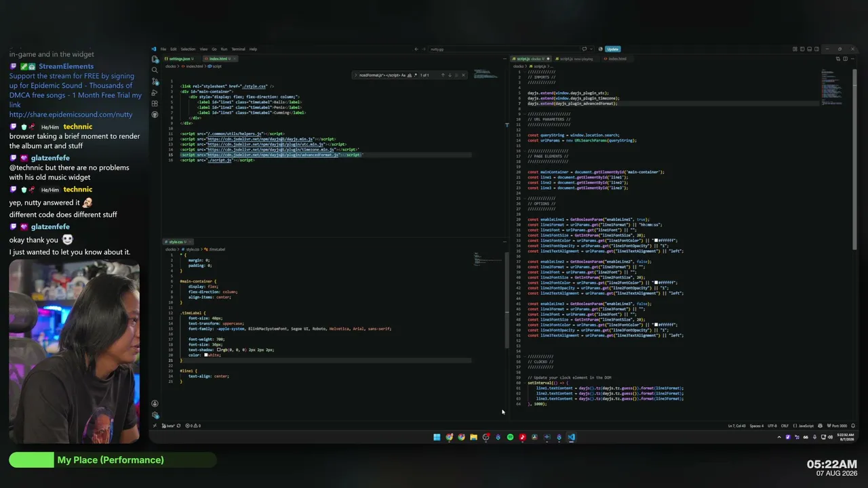Click the script breadcrumb in index.html editor

(216, 66)
